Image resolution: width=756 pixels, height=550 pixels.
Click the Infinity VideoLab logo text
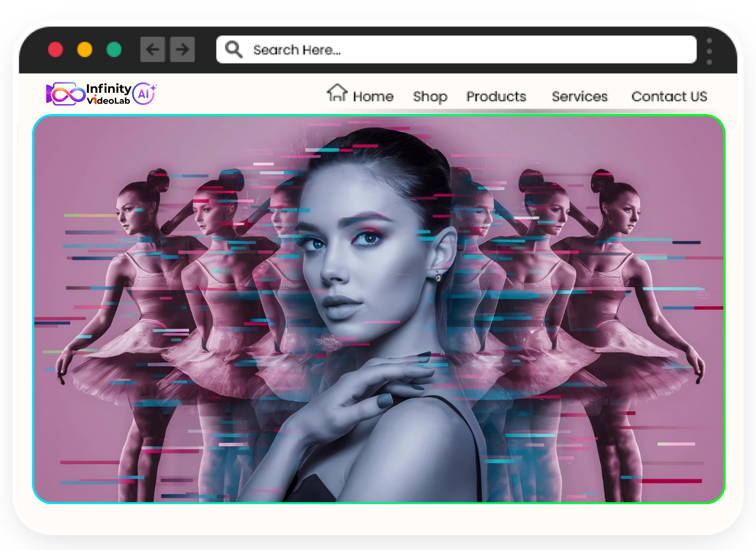[x=108, y=94]
